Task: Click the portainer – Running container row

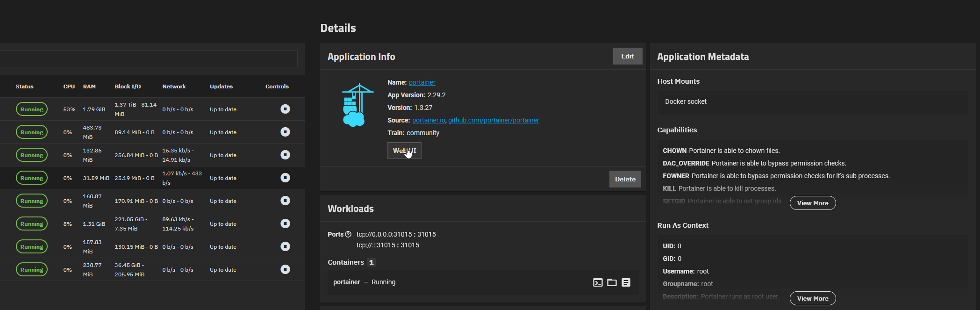Action: click(483, 282)
